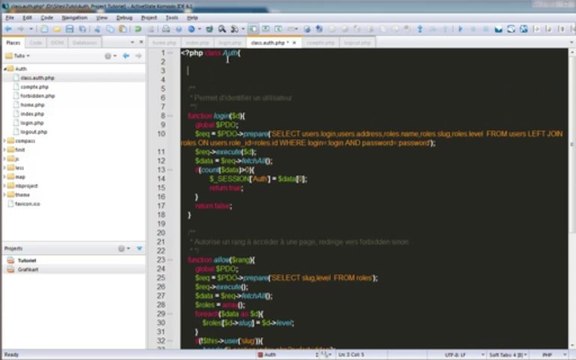This screenshot has height=360, width=576.
Task: Click the New File toolbar icon
Action: 44,29
